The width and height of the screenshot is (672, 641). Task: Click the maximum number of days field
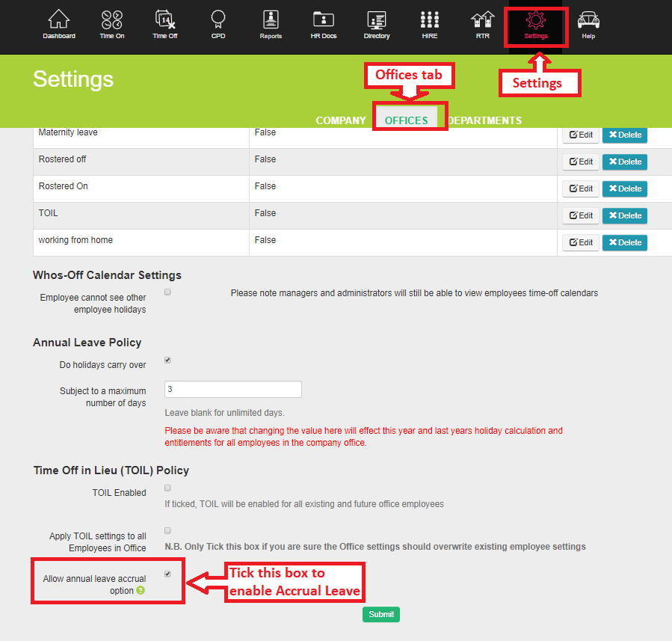(233, 390)
